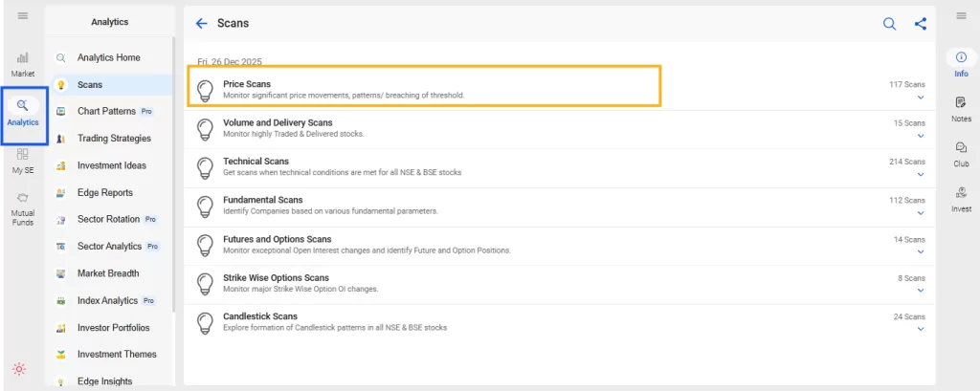The width and height of the screenshot is (980, 391).
Task: Open the hamburger menu at top left
Action: click(22, 15)
